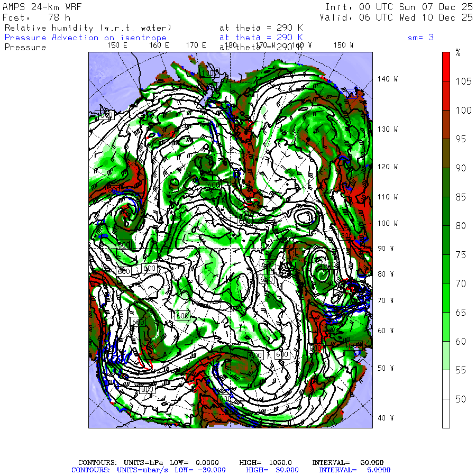Click the black "HIGH= 1050.0" footer value
This screenshot has height=476, width=476.
pyautogui.click(x=266, y=463)
